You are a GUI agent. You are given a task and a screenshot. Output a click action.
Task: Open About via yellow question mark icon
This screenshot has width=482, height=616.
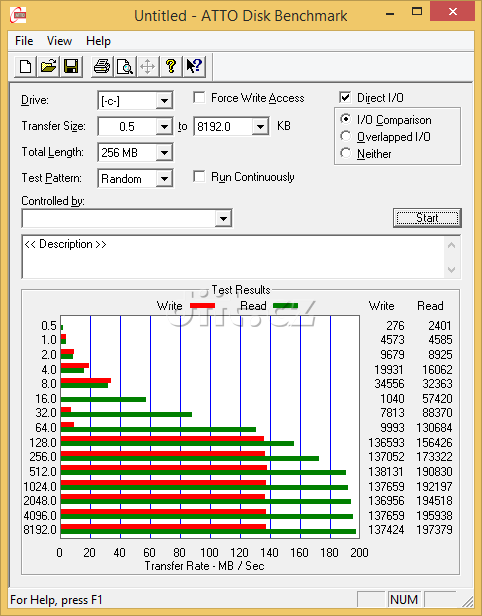tap(171, 66)
